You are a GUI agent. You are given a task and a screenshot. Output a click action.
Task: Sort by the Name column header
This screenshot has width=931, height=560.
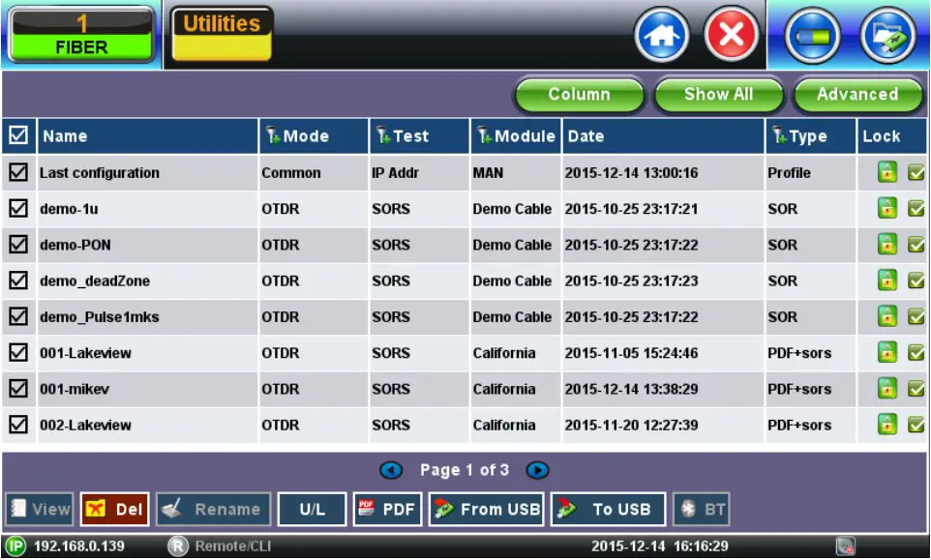[x=148, y=135]
